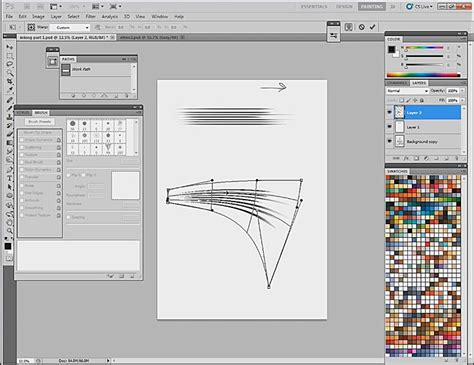Open the Arrange Documents dropdown

97,6
